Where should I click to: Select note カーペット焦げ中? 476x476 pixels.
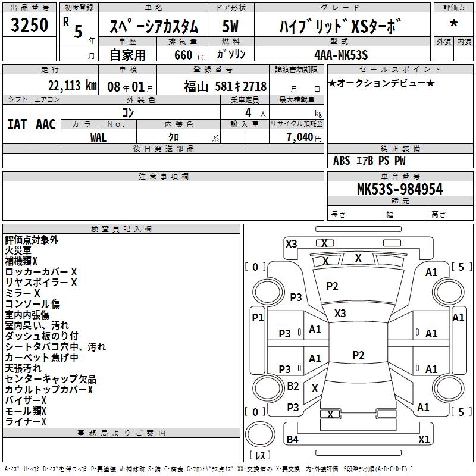[42, 358]
